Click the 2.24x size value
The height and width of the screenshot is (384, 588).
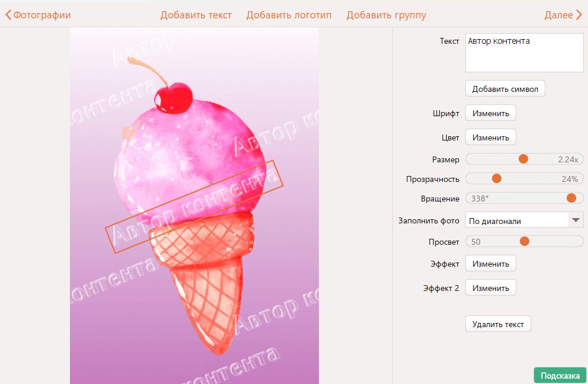point(568,159)
